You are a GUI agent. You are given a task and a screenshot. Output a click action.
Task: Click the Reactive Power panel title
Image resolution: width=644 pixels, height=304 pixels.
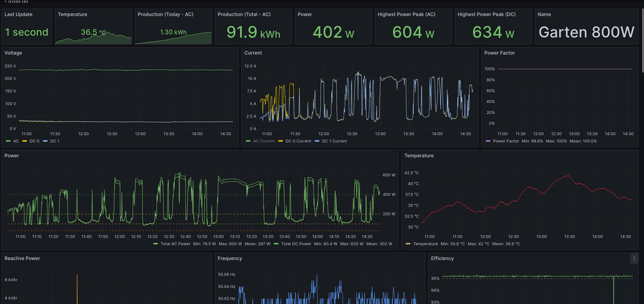click(22, 258)
